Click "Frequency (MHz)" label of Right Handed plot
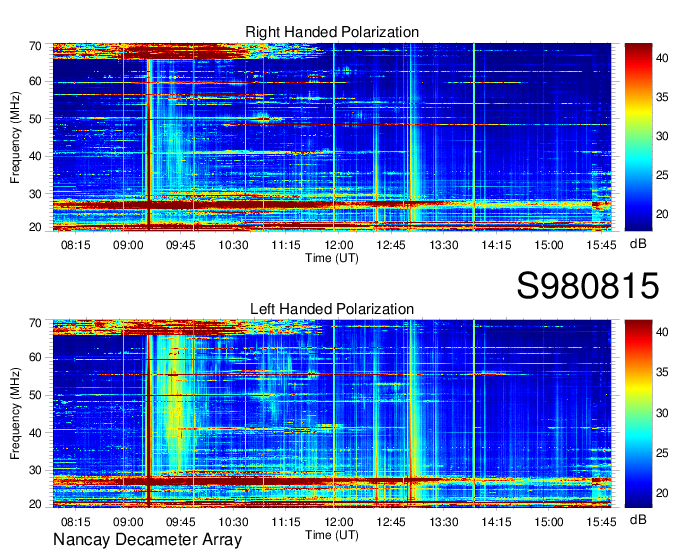This screenshot has width=680, height=552. pyautogui.click(x=15, y=137)
